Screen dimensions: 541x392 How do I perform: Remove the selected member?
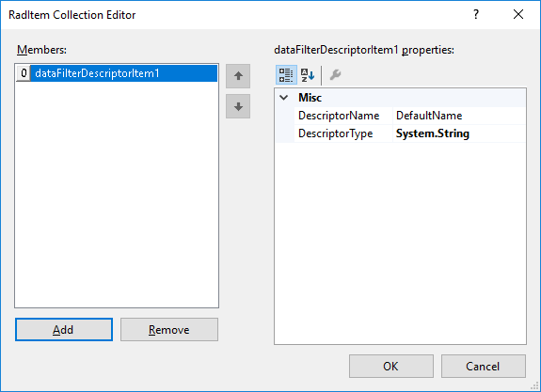169,330
